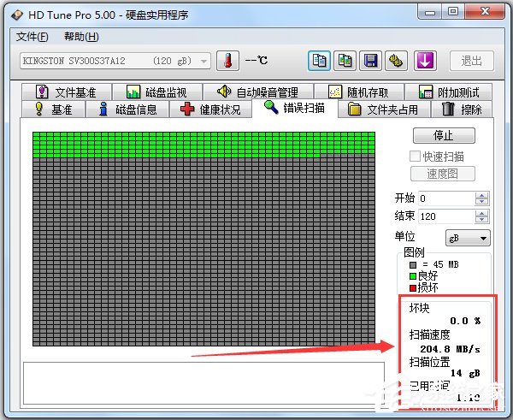This screenshot has width=513, height=420.
Task: Open the 帮助(H) menu
Action: [81, 37]
